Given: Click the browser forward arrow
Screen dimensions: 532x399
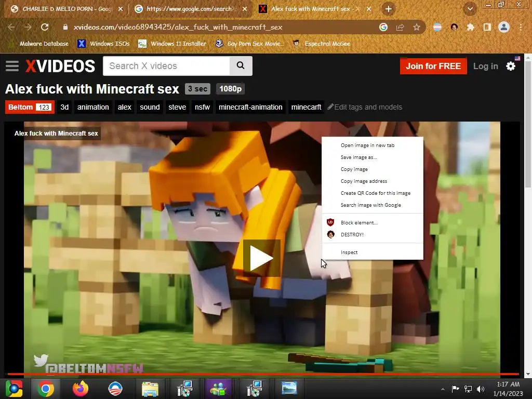Looking at the screenshot, I should [28, 27].
